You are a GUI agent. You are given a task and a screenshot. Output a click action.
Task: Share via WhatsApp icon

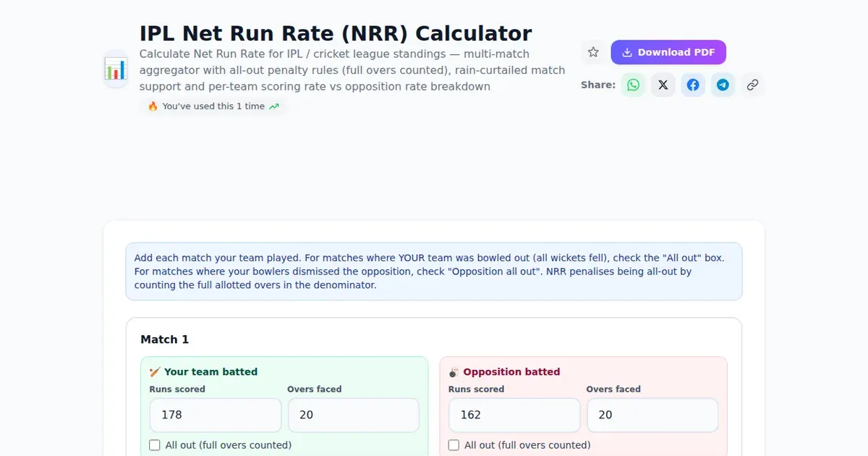click(x=634, y=85)
